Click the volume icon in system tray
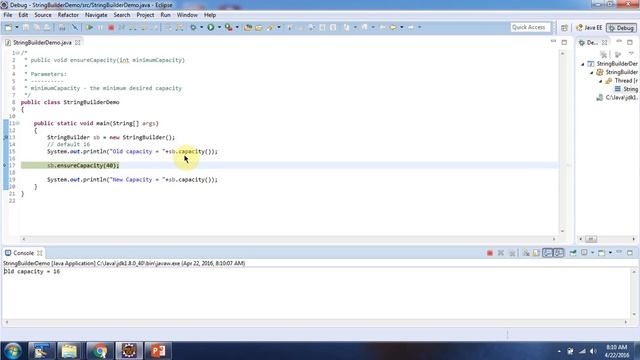Viewport: 640px width, 360px height. 593,351
